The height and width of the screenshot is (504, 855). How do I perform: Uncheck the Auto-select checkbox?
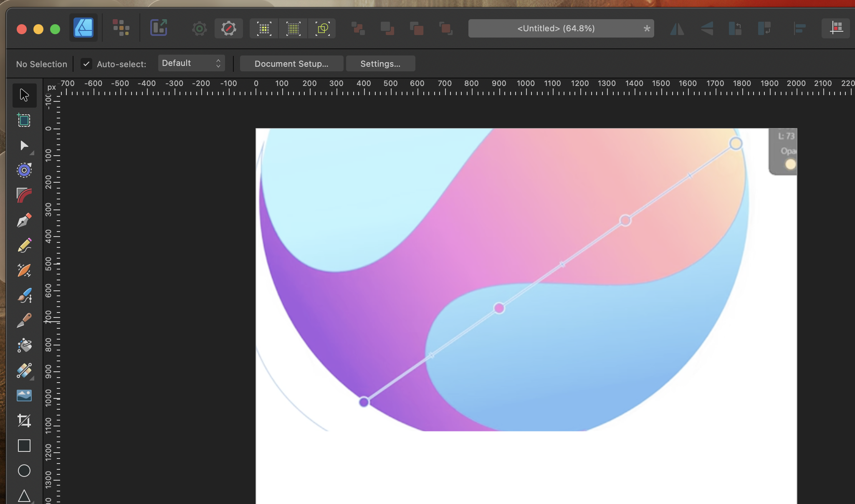pyautogui.click(x=86, y=64)
